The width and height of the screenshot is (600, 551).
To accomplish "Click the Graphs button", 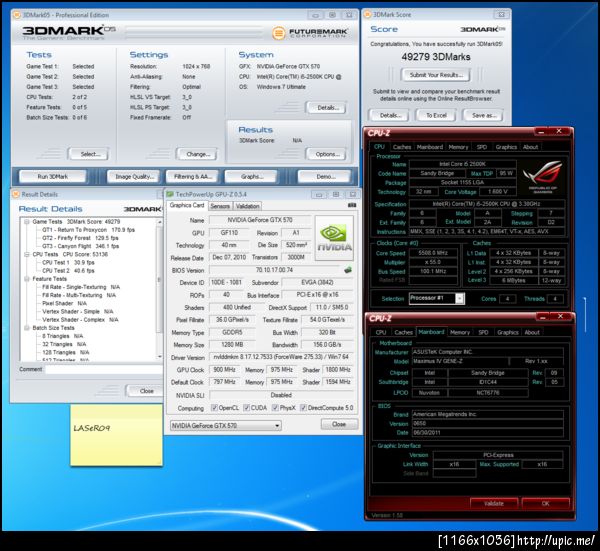I will (252, 177).
